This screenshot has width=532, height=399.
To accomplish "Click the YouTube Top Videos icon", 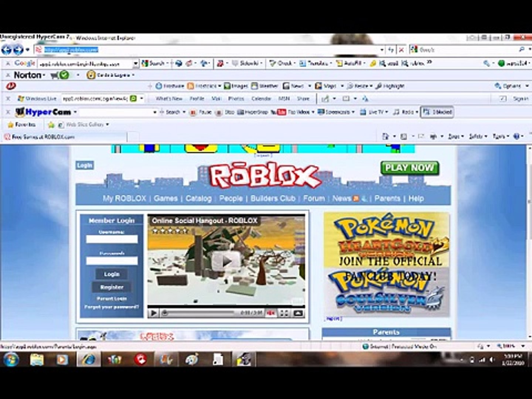I will pyautogui.click(x=282, y=112).
